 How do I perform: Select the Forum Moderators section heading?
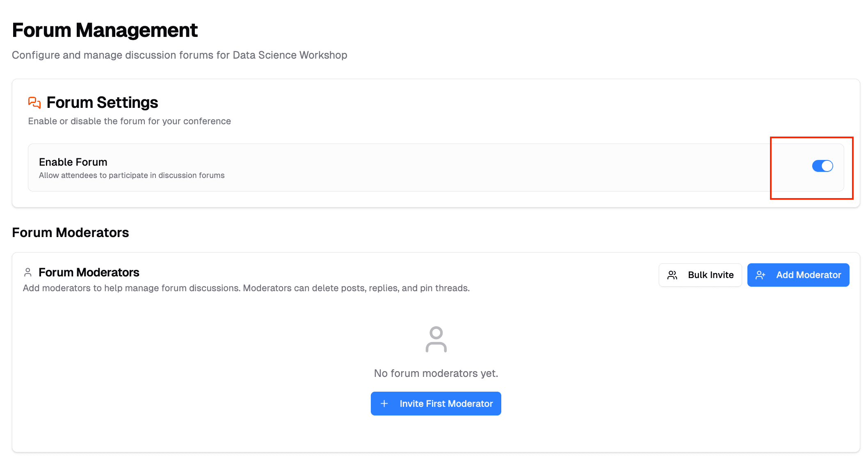point(70,232)
